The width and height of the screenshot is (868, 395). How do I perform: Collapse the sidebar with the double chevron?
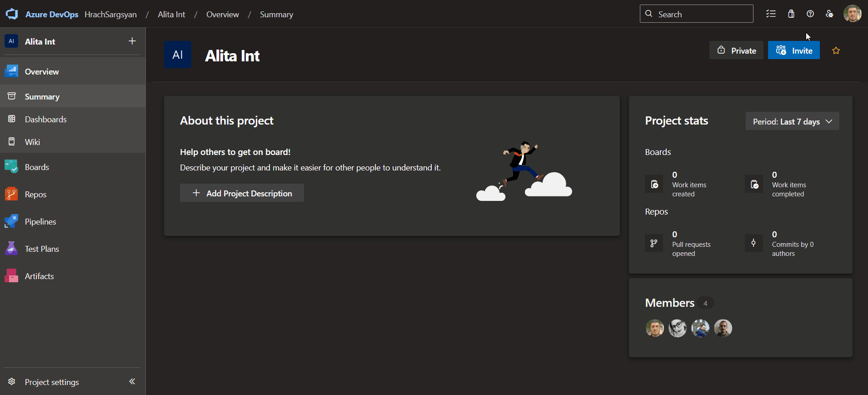132,381
